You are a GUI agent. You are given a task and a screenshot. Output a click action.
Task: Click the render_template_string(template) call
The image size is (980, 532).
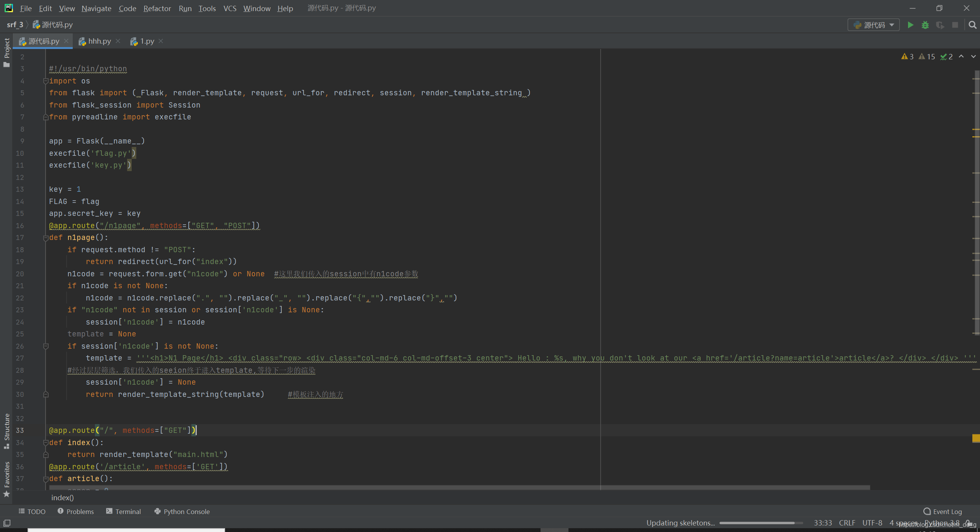click(191, 394)
